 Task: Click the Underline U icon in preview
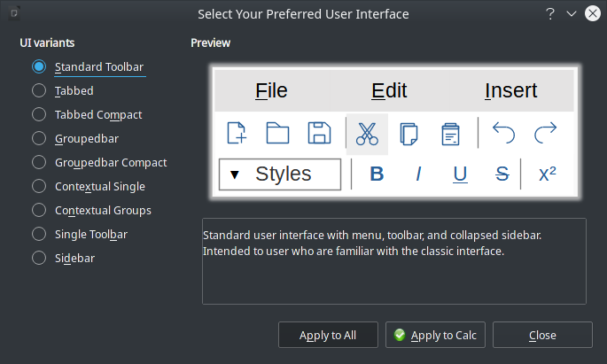pos(460,174)
